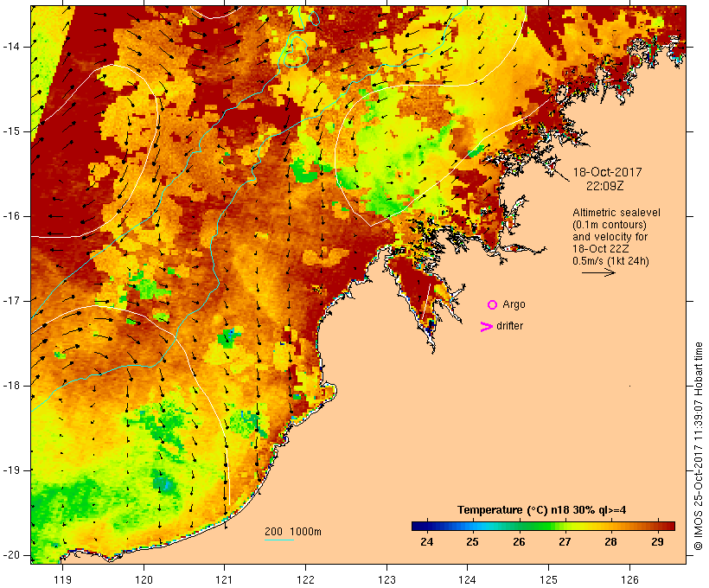709x588 pixels.
Task: Click the '-20' latitude axis label
Action: coord(11,555)
